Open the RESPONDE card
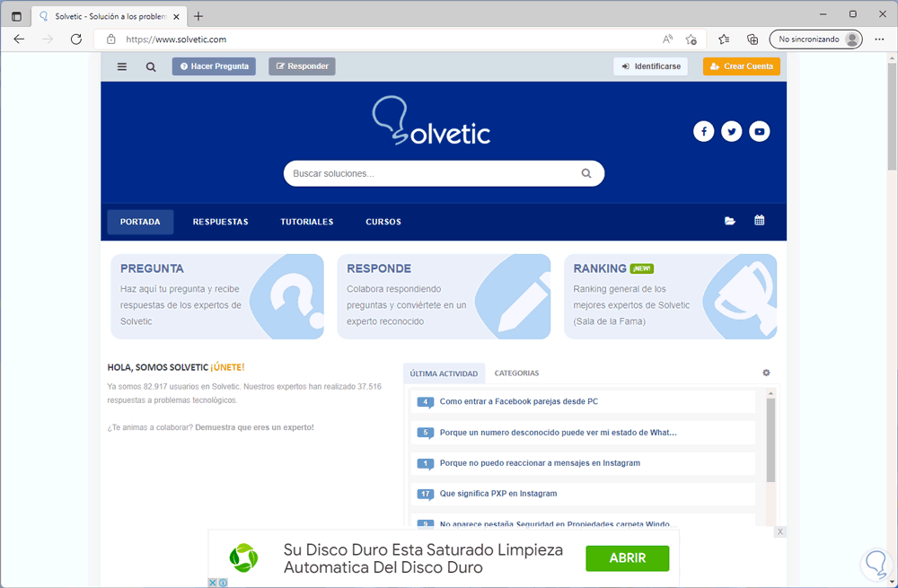 pos(444,296)
